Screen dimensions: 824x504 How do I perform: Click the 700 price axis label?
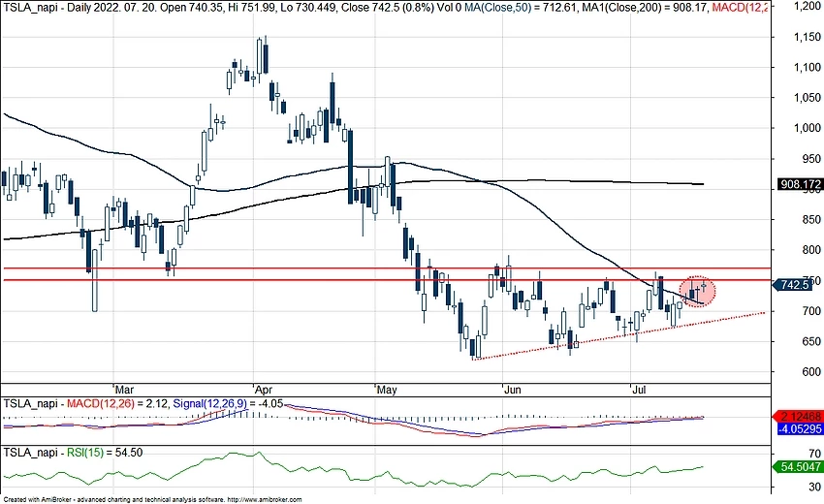(811, 311)
